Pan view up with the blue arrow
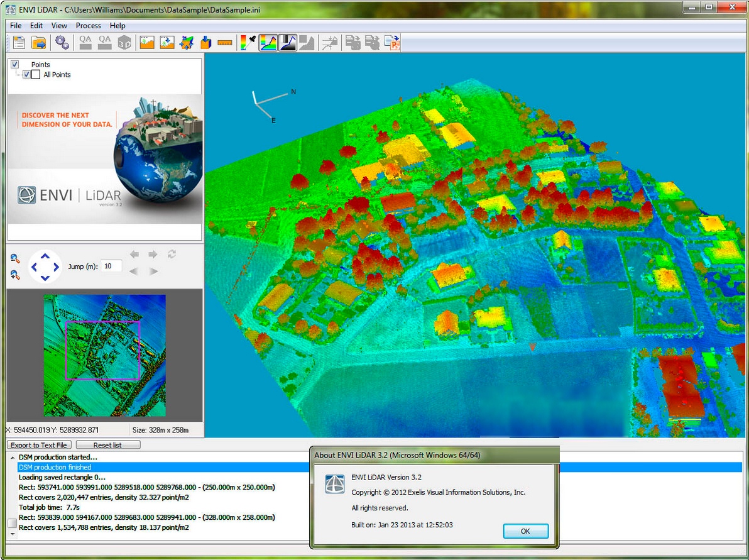 point(45,256)
